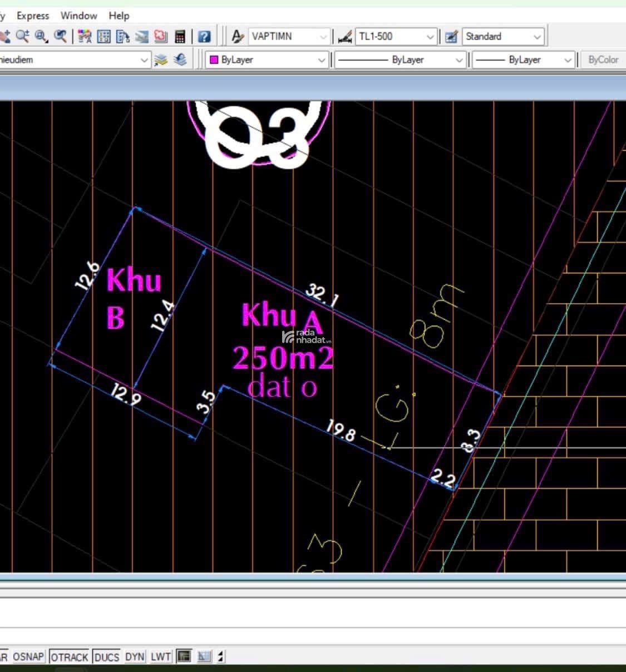Image resolution: width=626 pixels, height=672 pixels.
Task: Open the Properties palette icon
Action: [x=85, y=37]
